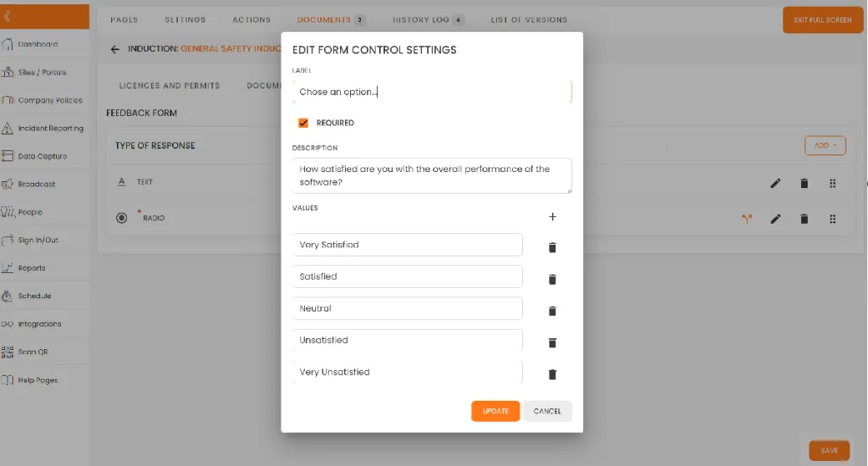Add a new value with plus icon
The width and height of the screenshot is (868, 466).
pyautogui.click(x=553, y=217)
